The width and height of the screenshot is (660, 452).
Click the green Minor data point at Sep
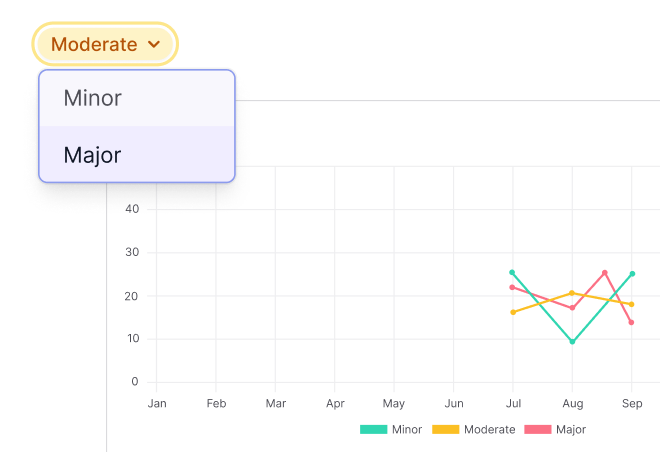pyautogui.click(x=632, y=273)
